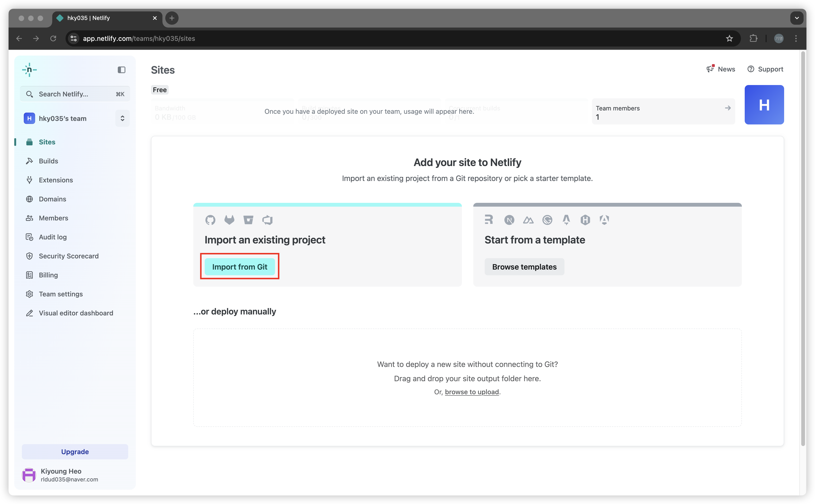Open the Members page

53,218
